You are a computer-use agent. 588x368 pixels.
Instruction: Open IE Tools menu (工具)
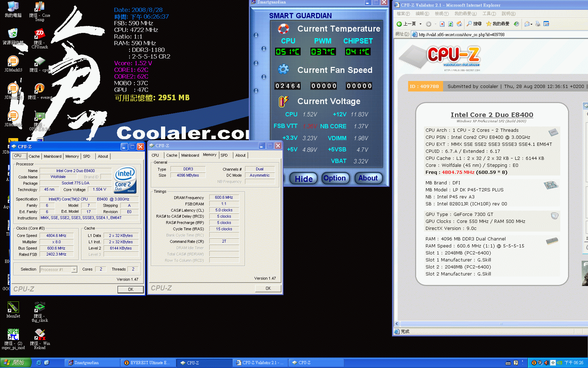(489, 14)
